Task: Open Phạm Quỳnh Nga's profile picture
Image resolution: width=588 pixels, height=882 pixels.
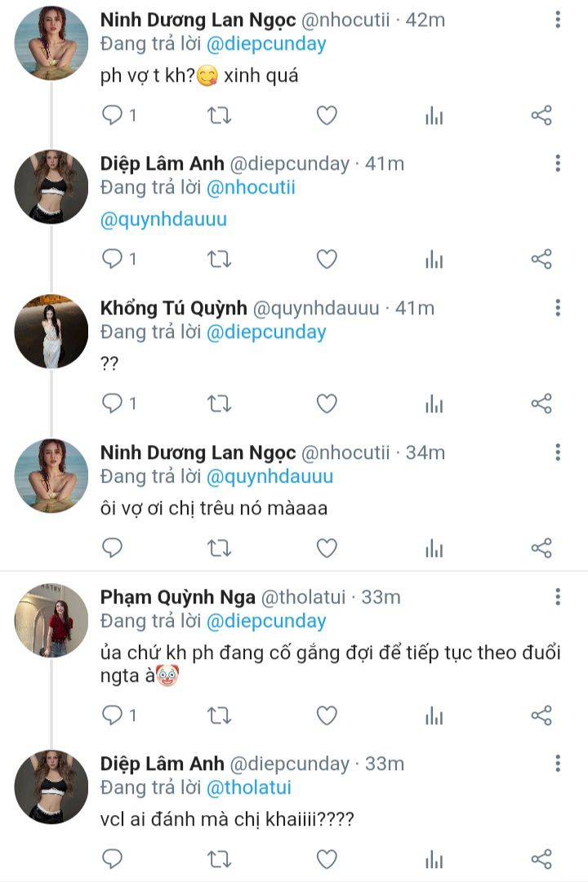Action: (51, 619)
